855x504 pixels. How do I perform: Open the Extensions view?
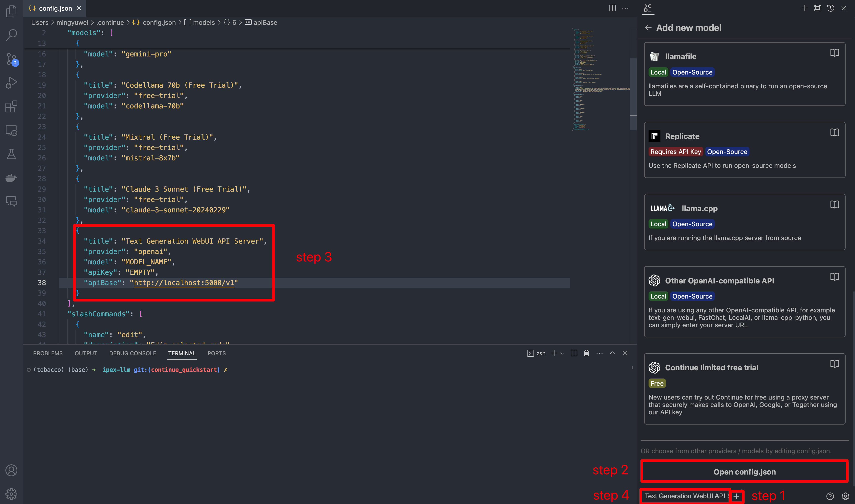[x=11, y=106]
